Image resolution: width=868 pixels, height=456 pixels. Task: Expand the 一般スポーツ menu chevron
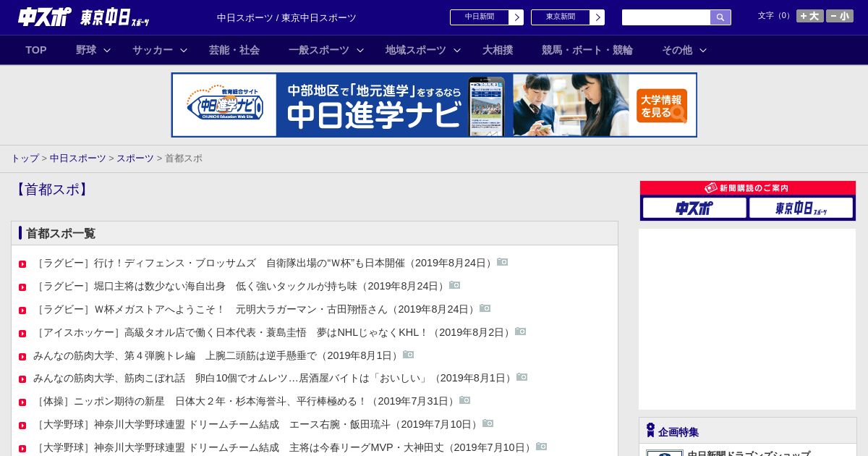click(x=360, y=50)
